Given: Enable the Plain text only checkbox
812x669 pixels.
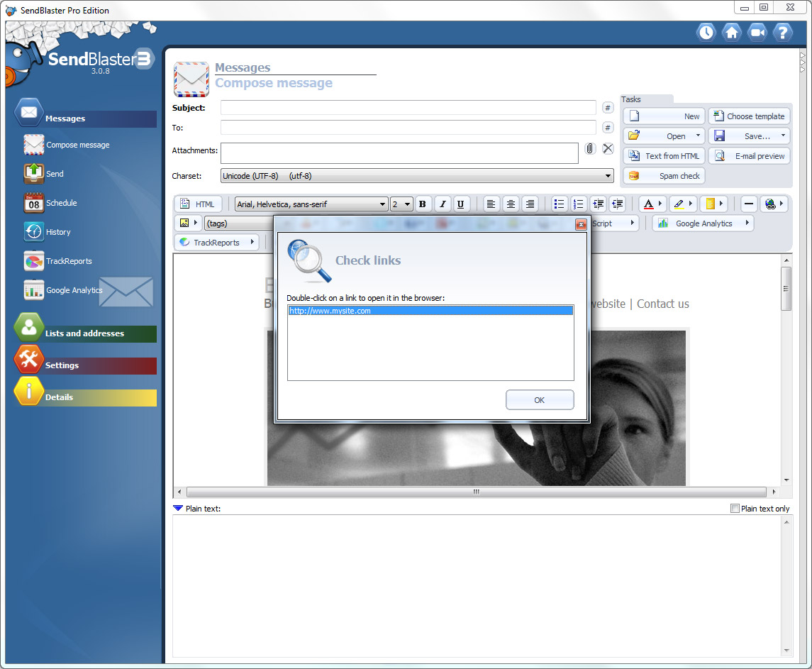Looking at the screenshot, I should tap(735, 509).
